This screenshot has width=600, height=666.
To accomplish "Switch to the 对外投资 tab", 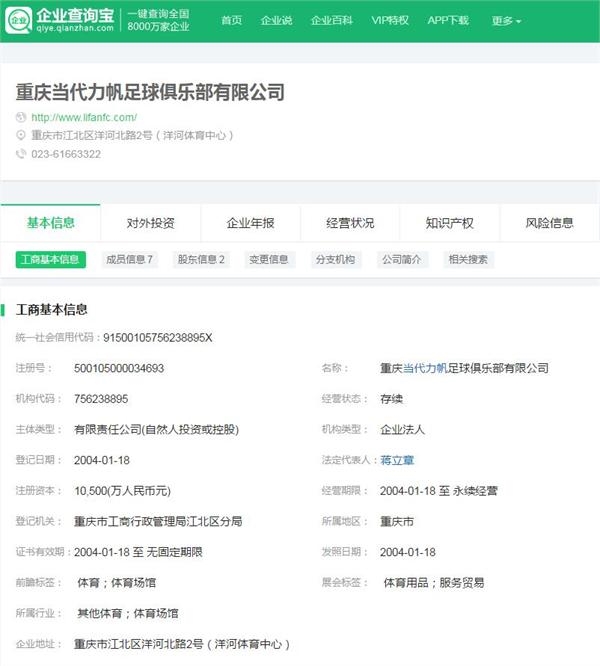I will [150, 223].
